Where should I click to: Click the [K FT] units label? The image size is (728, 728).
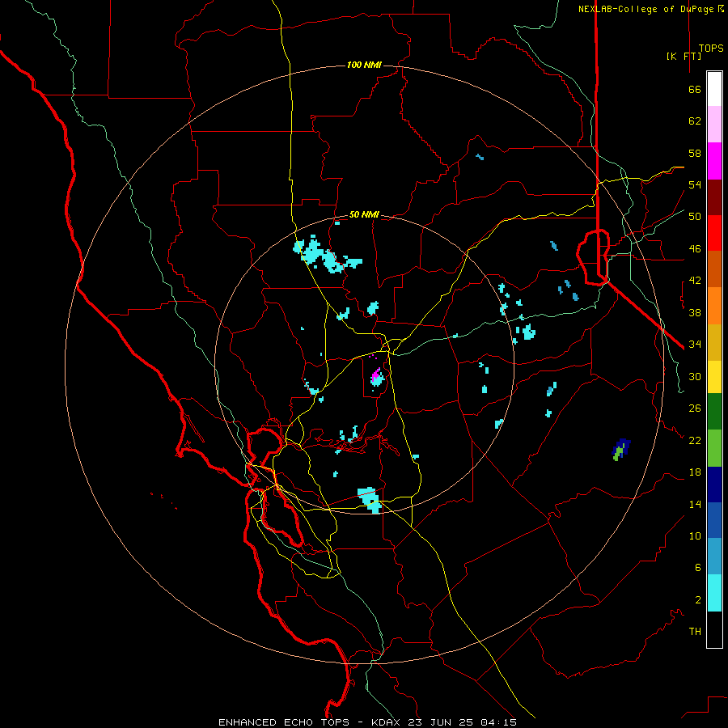click(x=684, y=56)
